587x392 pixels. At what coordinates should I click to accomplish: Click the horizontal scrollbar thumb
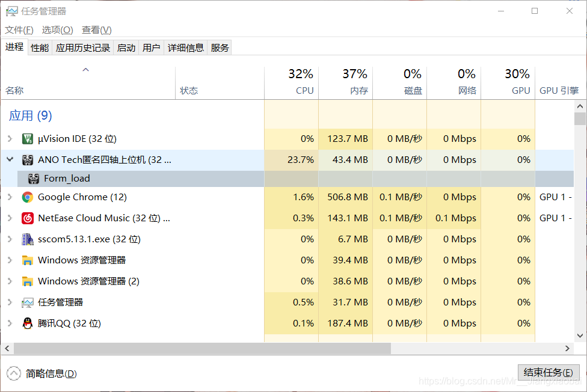click(x=203, y=349)
